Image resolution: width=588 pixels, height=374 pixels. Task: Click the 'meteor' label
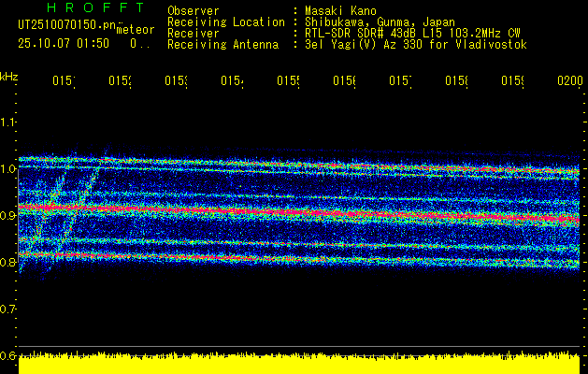coord(136,30)
